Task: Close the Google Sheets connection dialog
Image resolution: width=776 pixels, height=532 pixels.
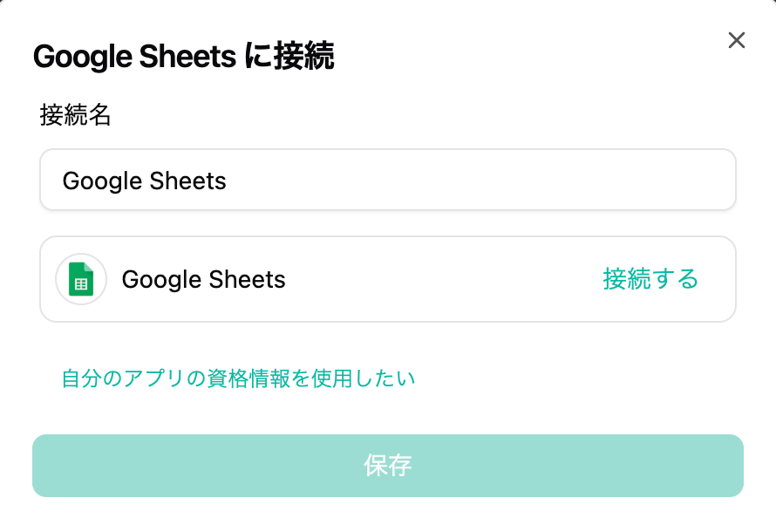Action: pos(737,40)
